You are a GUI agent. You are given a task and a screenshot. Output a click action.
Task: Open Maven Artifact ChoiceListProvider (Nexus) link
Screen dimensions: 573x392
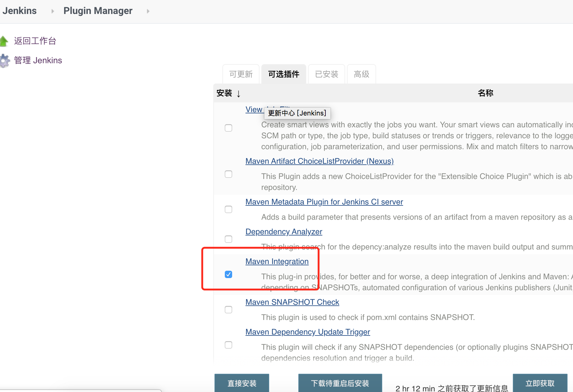coord(320,161)
